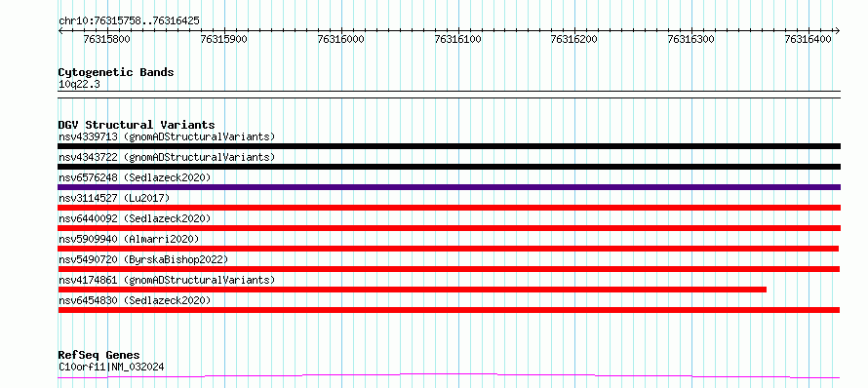Image resolution: width=868 pixels, height=388 pixels.
Task: Open variant label nsv6440092 (Sedlazeck2020)
Action: [135, 218]
